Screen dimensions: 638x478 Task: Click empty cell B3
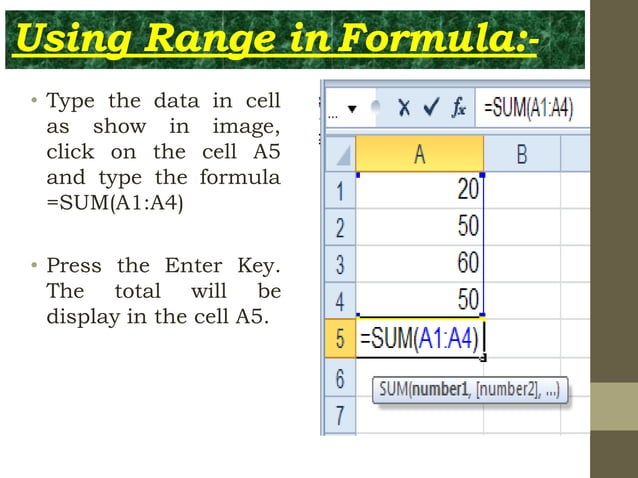522,264
